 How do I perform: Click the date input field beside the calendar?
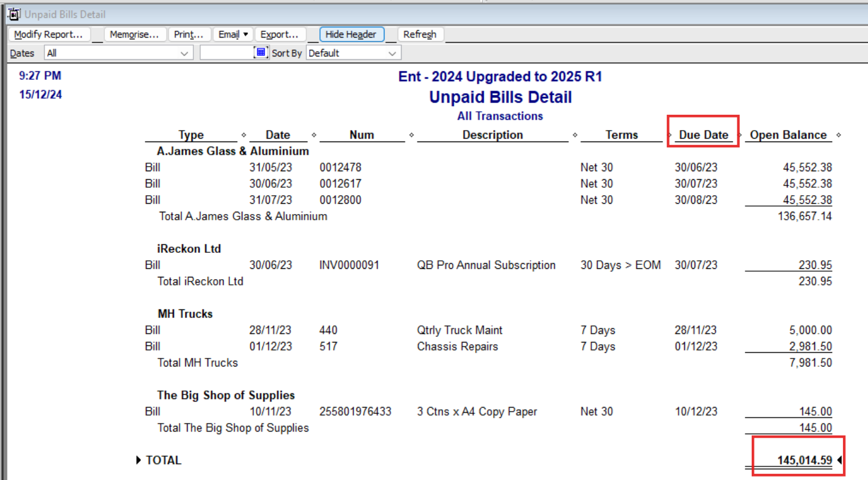pos(227,53)
